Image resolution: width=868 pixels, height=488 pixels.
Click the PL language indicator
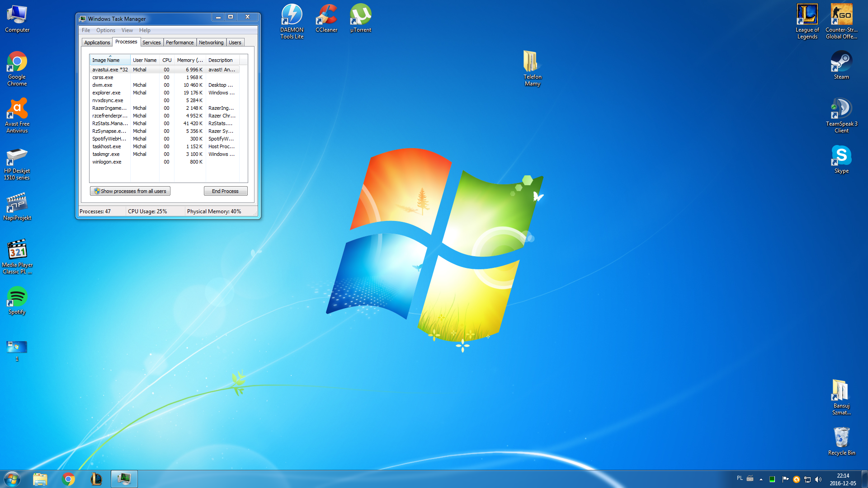point(740,478)
